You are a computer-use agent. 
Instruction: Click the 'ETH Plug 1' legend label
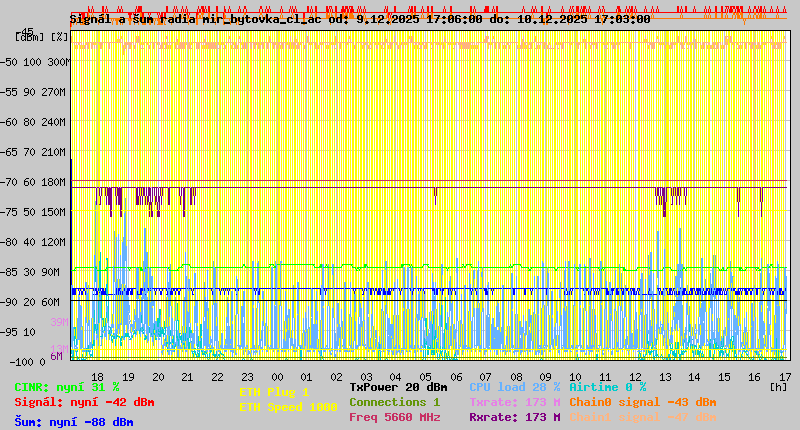coord(274,392)
